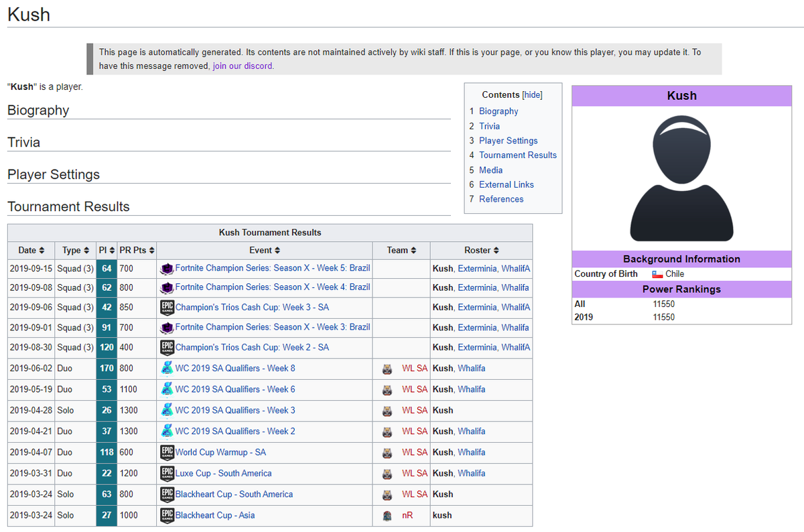Open WC 2019 SA Qualifiers - Week 8
Image resolution: width=804 pixels, height=532 pixels.
[x=235, y=368]
